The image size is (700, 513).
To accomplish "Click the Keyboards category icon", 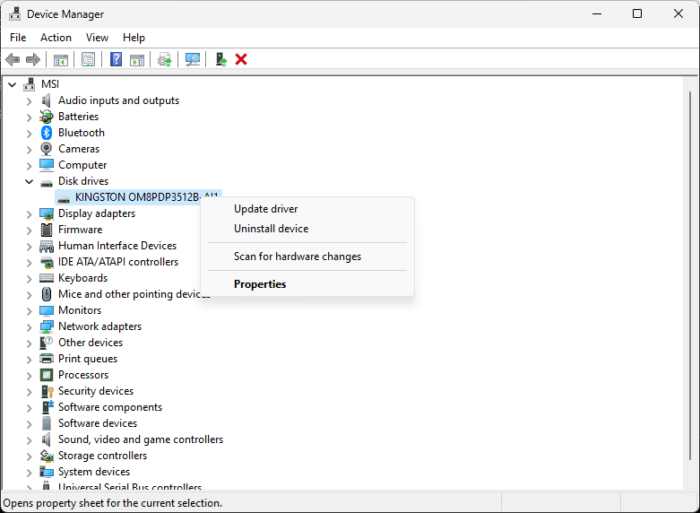I will pos(46,278).
